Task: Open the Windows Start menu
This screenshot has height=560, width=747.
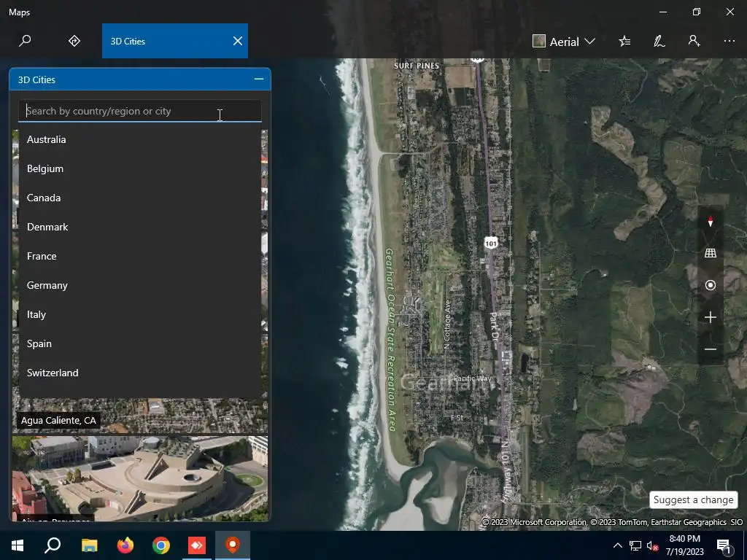Action: (x=18, y=545)
